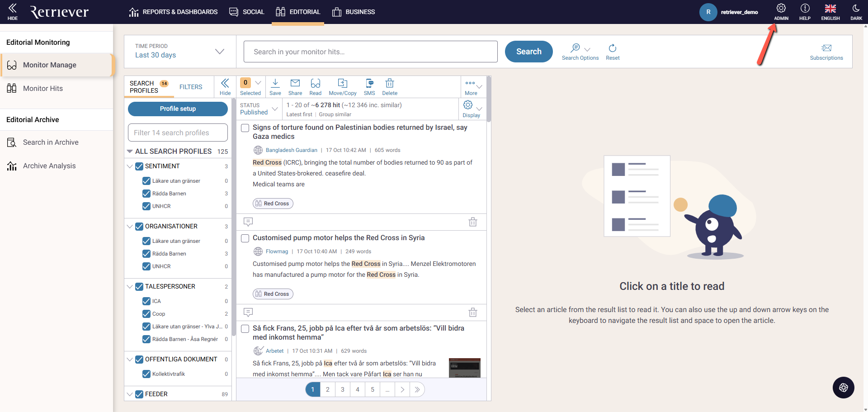Open the More actions menu
This screenshot has height=412, width=868.
473,87
